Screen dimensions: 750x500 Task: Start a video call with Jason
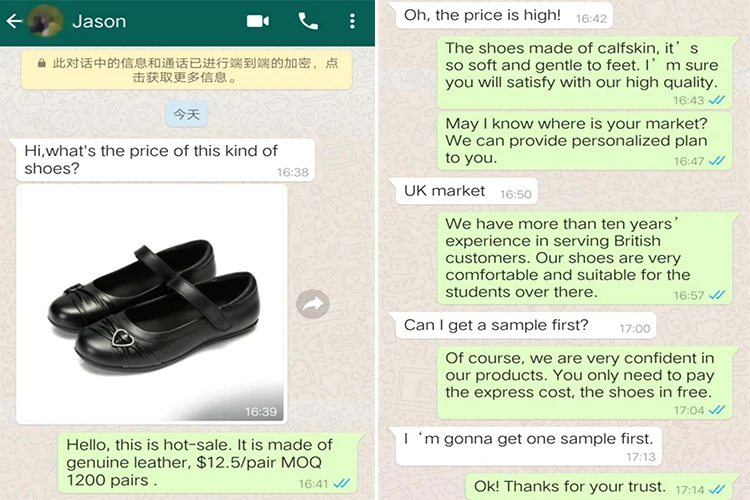(258, 21)
